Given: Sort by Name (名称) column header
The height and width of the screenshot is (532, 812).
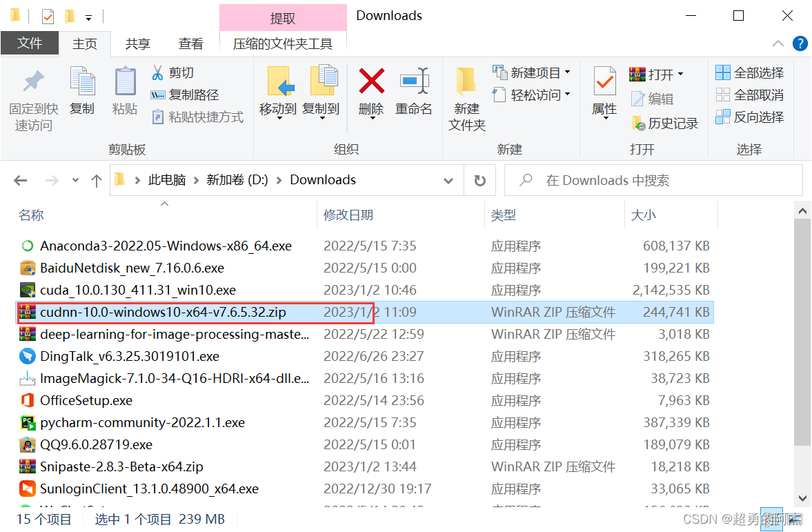Looking at the screenshot, I should [x=31, y=215].
